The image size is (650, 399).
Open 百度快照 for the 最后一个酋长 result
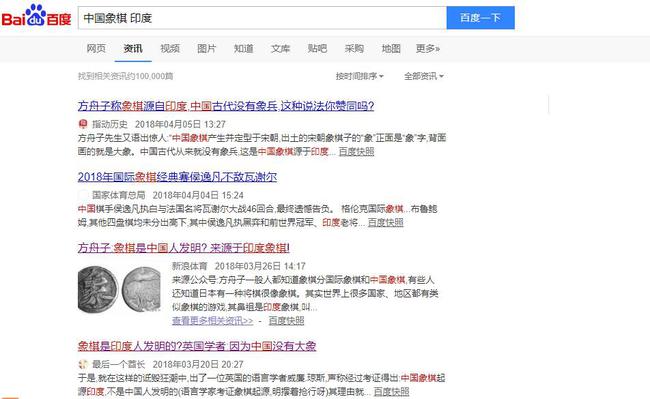391,392
